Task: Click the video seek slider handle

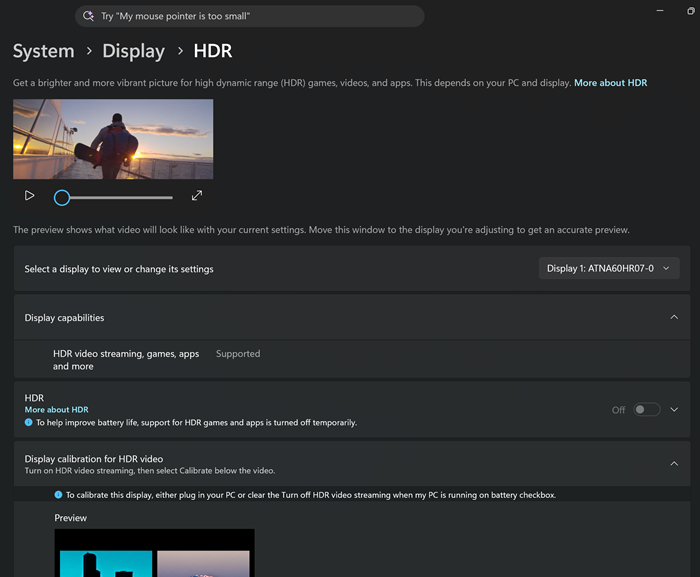Action: point(62,197)
